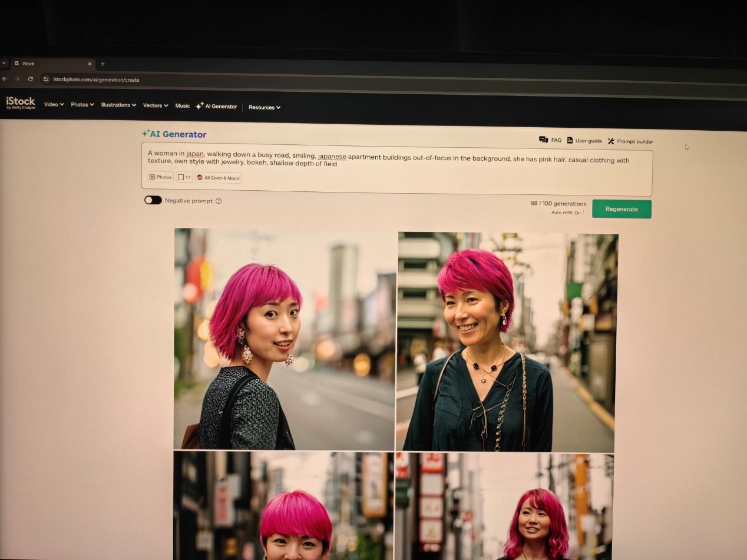Expand the Photos navigation dropdown

pos(82,105)
